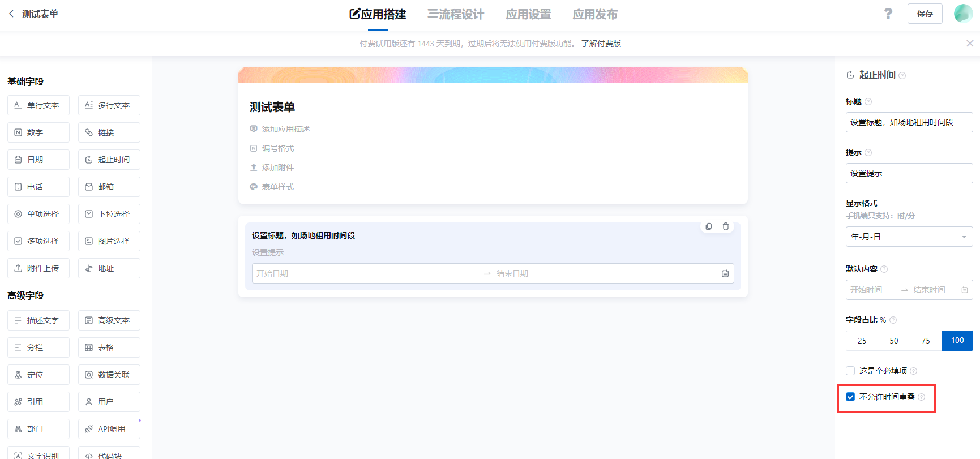
Task: Open the help question mark in header
Action: pyautogui.click(x=888, y=14)
